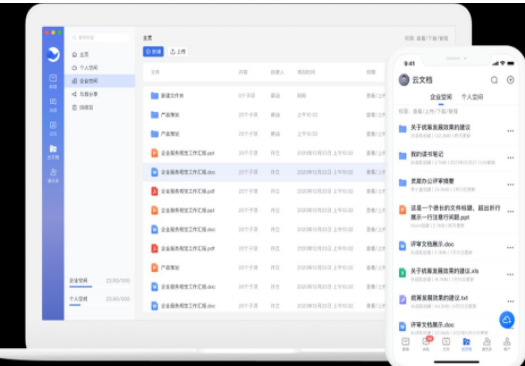Click the yellow minimize window button
This screenshot has width=525, height=366.
[53, 32]
